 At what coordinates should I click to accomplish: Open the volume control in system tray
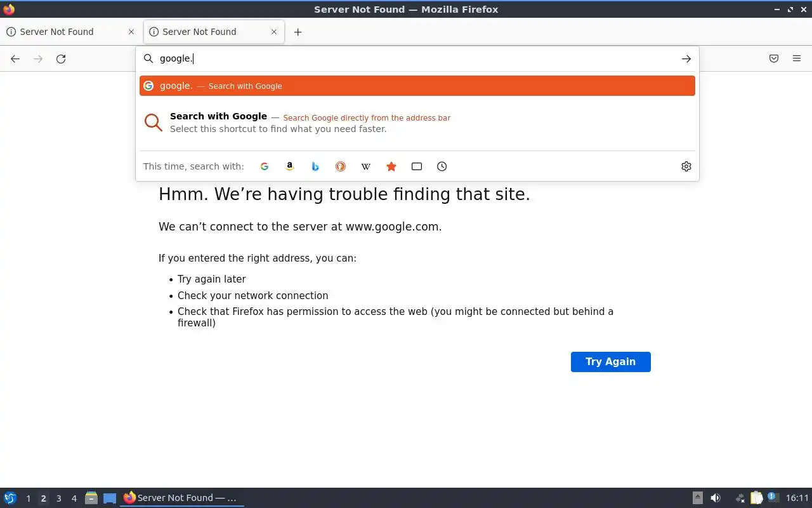click(x=716, y=498)
